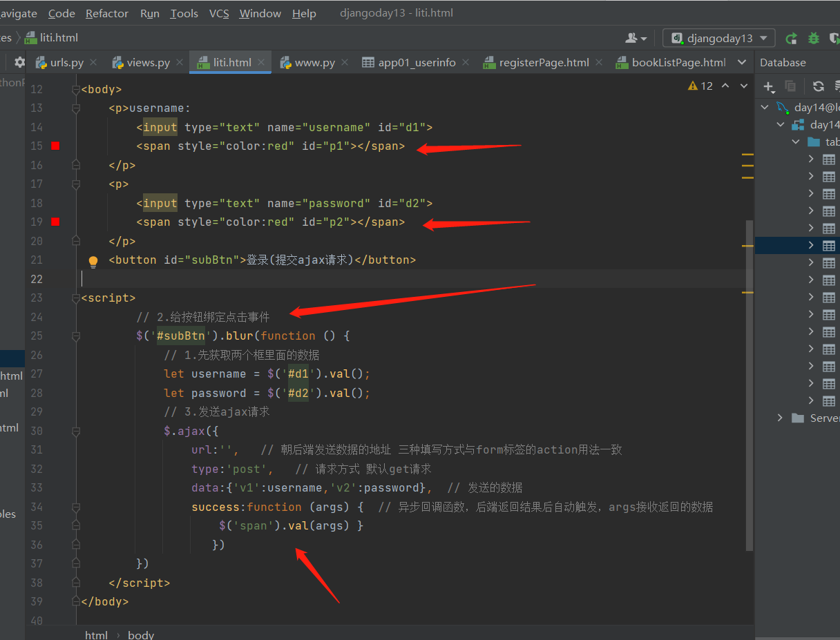Open the Help menu
The image size is (840, 640).
[x=304, y=13]
